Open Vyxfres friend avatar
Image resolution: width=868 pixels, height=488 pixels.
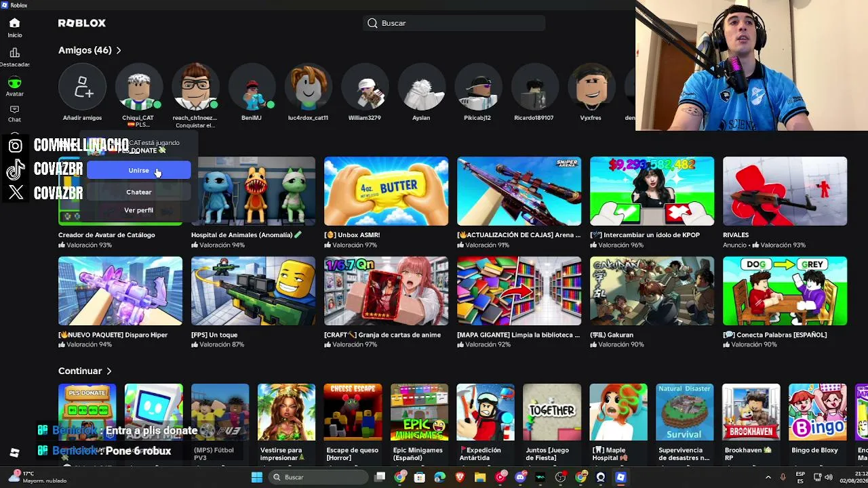(x=591, y=87)
